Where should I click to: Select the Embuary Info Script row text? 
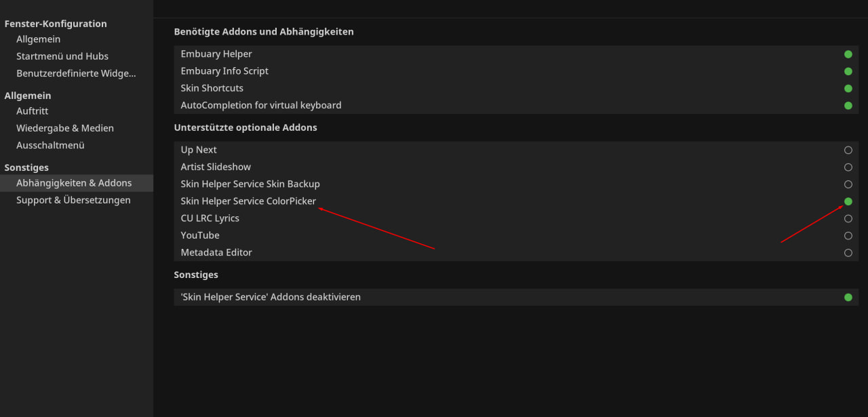click(x=224, y=71)
